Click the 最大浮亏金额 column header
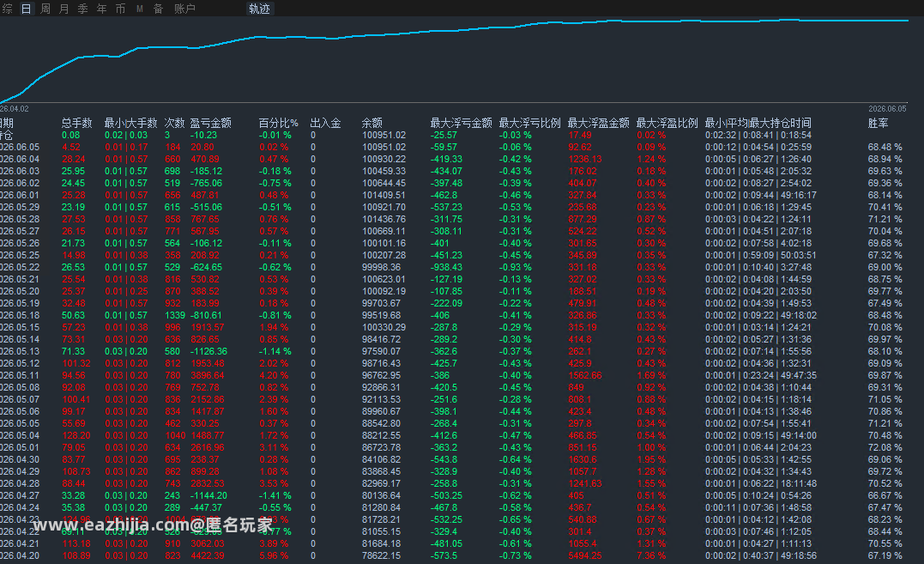The image size is (924, 564). click(x=461, y=123)
